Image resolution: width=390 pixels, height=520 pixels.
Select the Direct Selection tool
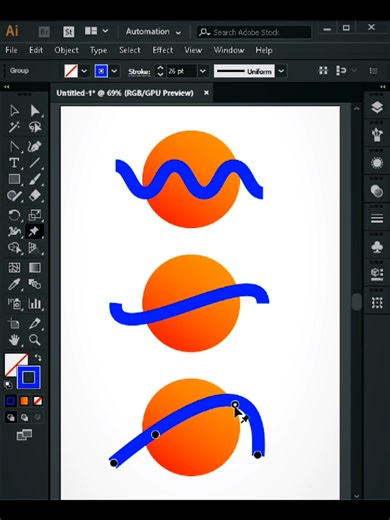point(35,111)
